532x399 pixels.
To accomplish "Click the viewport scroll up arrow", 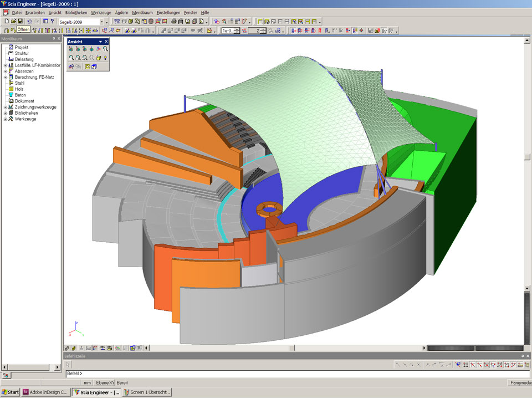I will coord(528,40).
